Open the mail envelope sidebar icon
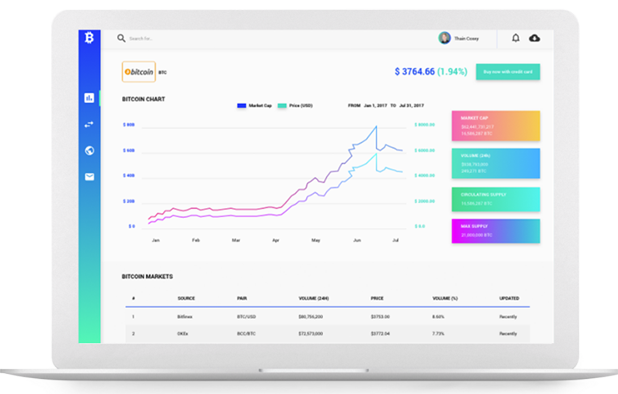This screenshot has height=394, width=618. tap(89, 177)
